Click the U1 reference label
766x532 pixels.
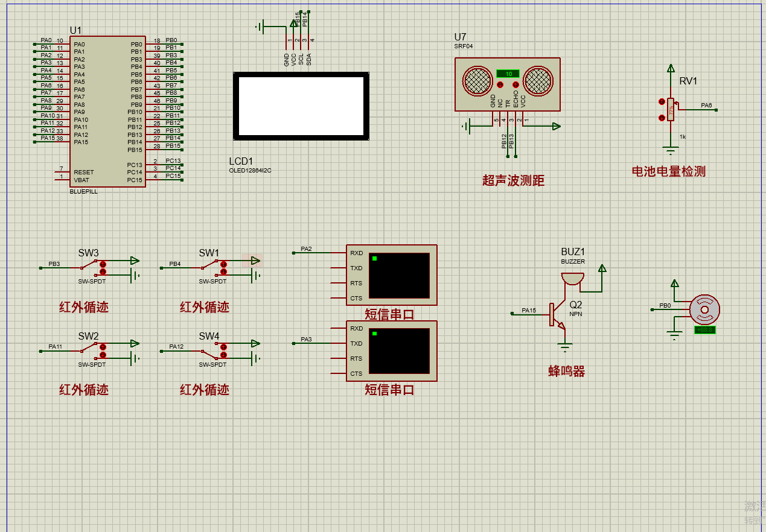tap(75, 30)
